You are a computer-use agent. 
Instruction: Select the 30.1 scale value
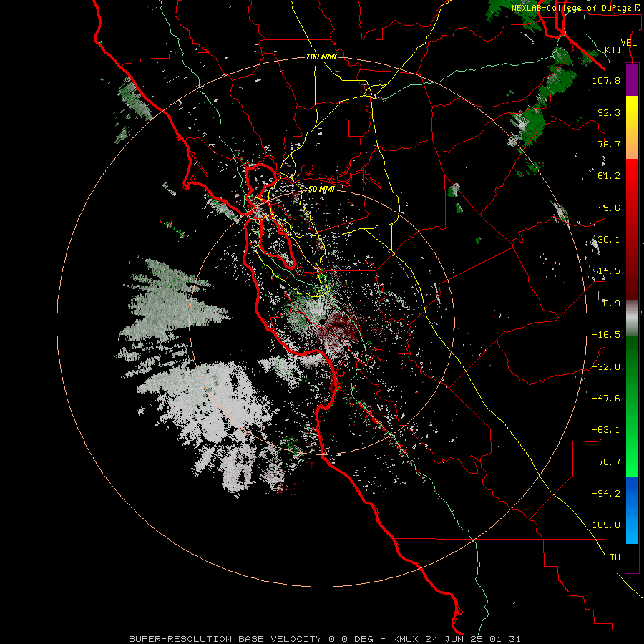[x=609, y=240]
